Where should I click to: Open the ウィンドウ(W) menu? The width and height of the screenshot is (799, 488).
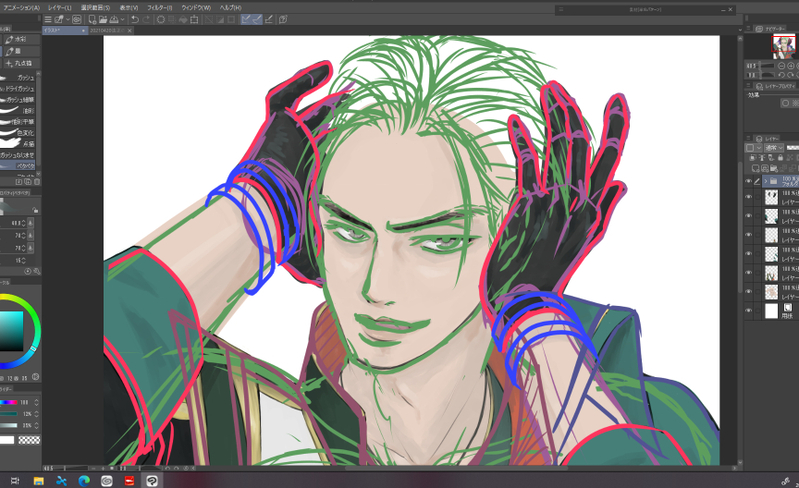(196, 8)
